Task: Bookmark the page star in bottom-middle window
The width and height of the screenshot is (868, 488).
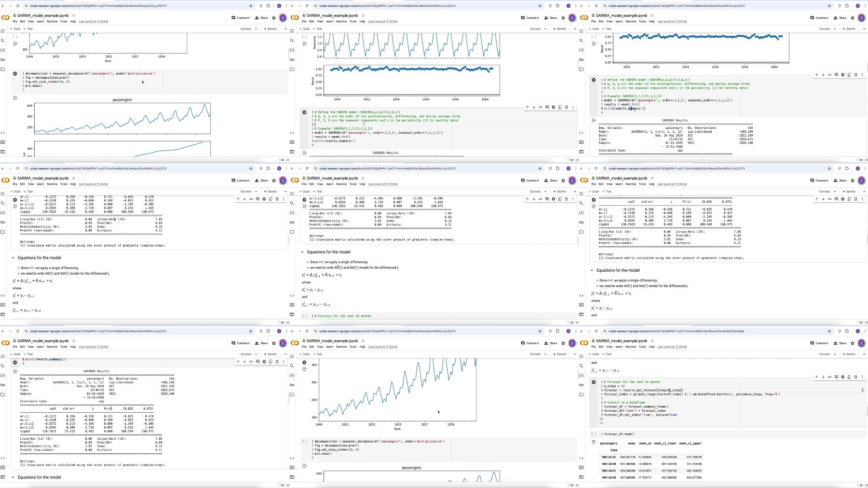Action: [540, 331]
